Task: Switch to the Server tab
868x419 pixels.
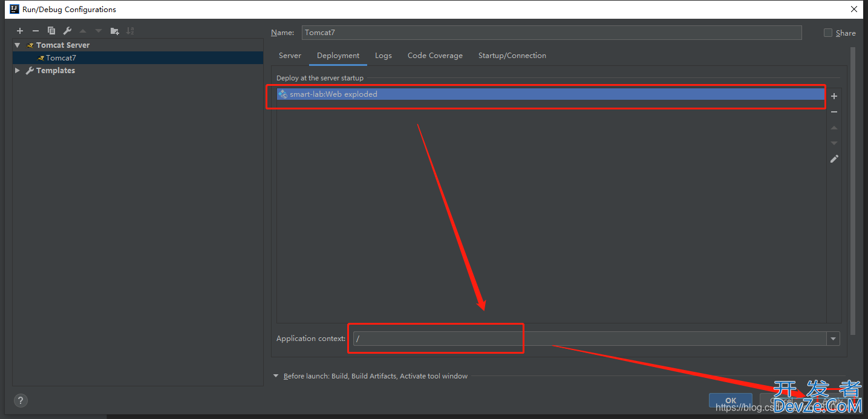Action: coord(290,56)
